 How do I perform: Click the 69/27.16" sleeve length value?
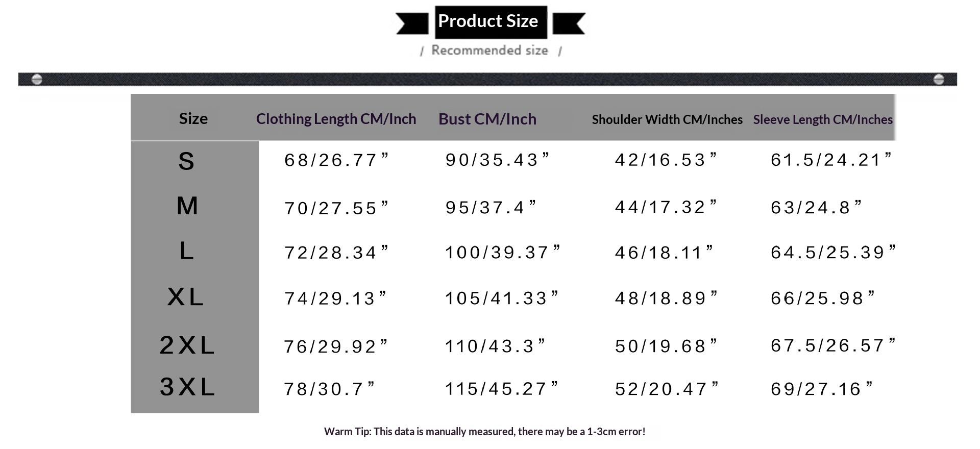(821, 389)
